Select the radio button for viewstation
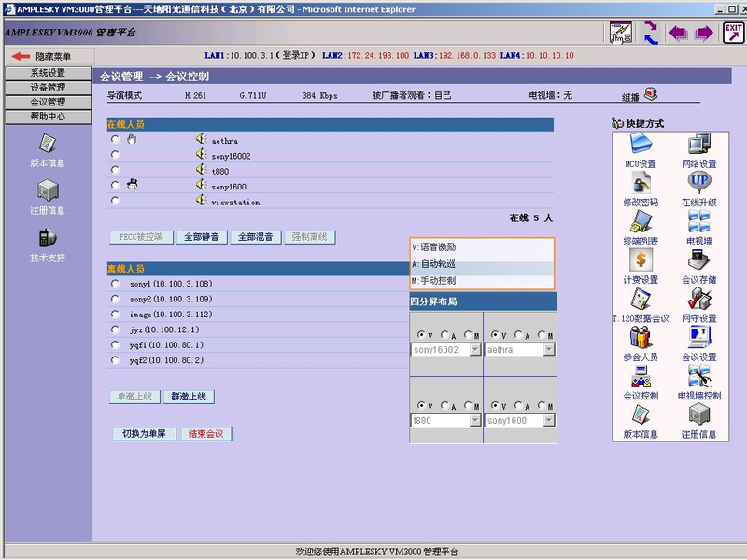Screen dimensions: 747x560 [115, 201]
